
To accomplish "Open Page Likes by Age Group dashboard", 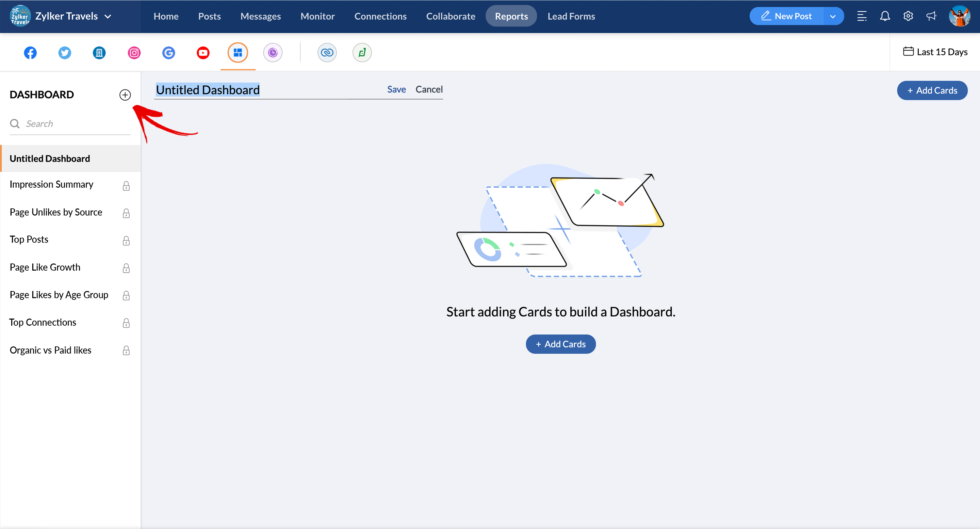I will click(59, 295).
